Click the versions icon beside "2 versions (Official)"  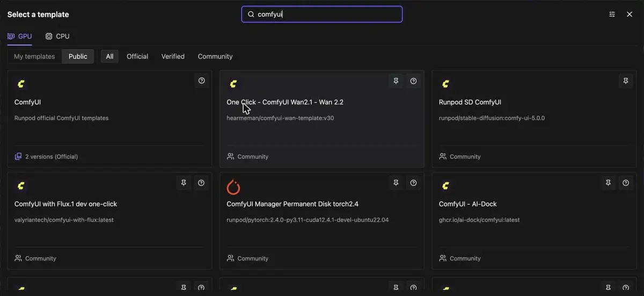[18, 156]
